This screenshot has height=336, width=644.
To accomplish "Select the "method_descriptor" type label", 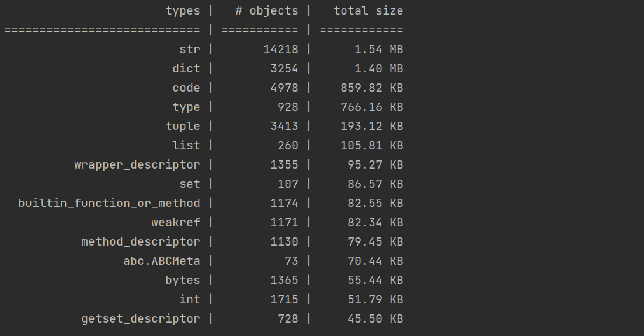I will tap(140, 242).
